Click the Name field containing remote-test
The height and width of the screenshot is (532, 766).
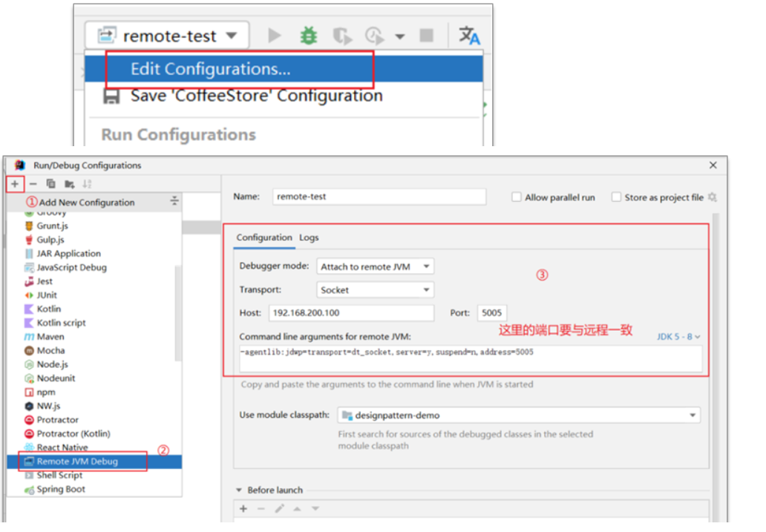coord(379,197)
